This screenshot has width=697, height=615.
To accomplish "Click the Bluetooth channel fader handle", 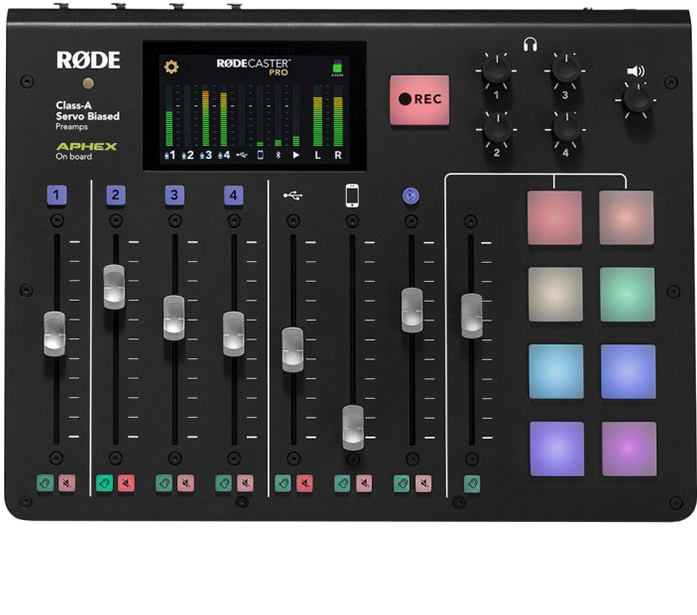I will click(412, 310).
